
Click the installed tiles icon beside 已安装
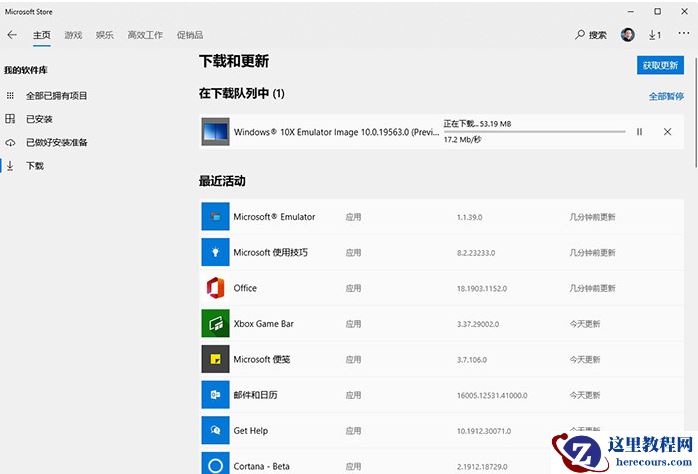[x=10, y=119]
